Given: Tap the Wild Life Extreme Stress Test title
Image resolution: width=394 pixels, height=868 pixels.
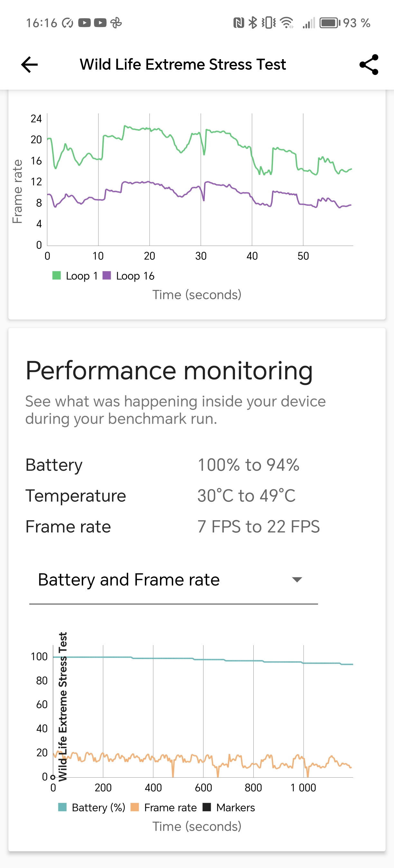Looking at the screenshot, I should click(183, 64).
